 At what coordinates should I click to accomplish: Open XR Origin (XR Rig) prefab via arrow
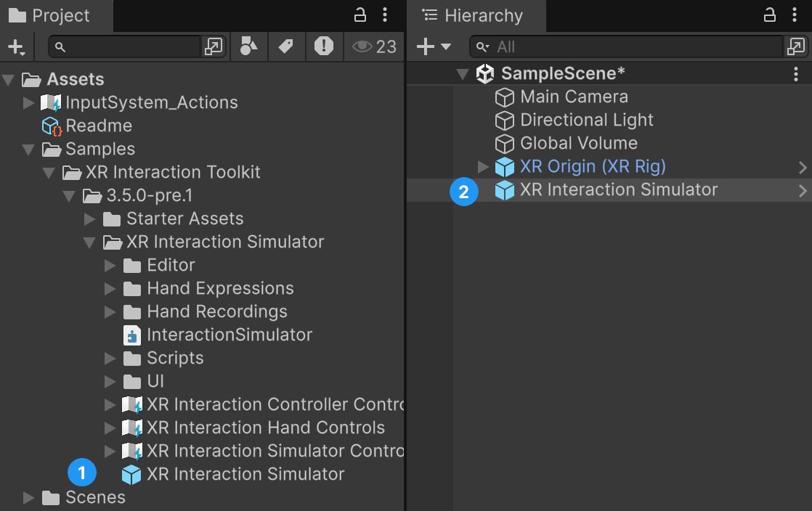[802, 167]
